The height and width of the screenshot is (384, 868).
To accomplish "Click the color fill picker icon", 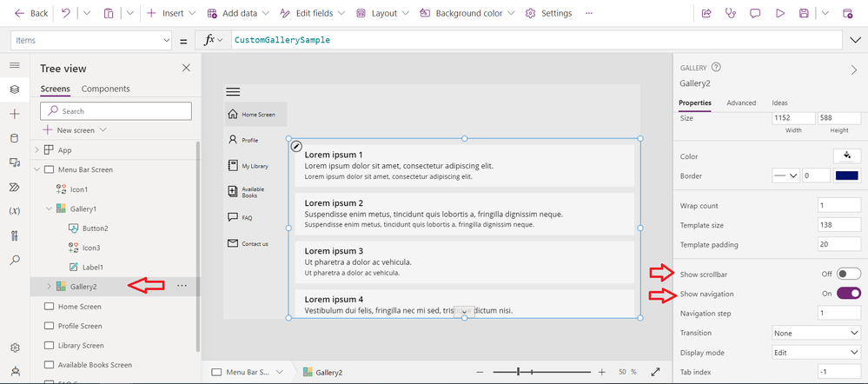I will click(x=847, y=156).
